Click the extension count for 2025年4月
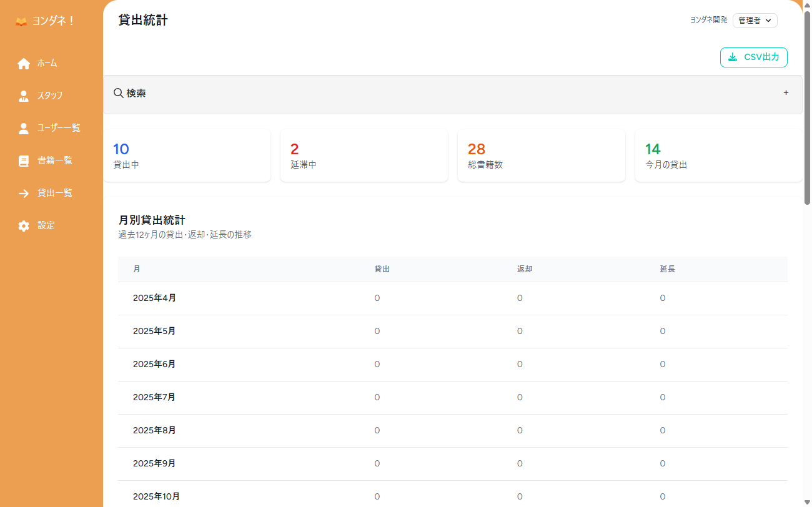This screenshot has width=812, height=507. [x=662, y=298]
